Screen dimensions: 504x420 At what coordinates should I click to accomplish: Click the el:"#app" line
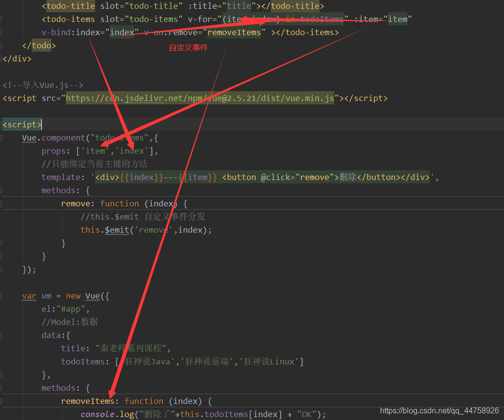[x=65, y=309]
